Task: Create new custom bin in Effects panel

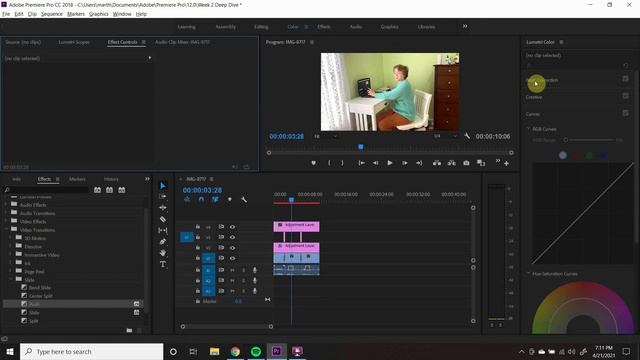Action: click(129, 330)
